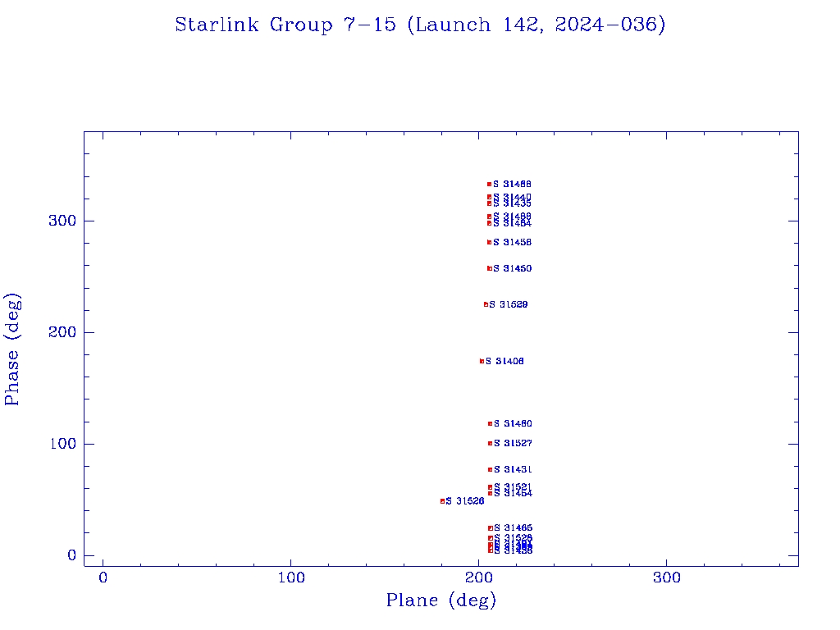Select red marker beside 'S 31431'

tap(491, 469)
